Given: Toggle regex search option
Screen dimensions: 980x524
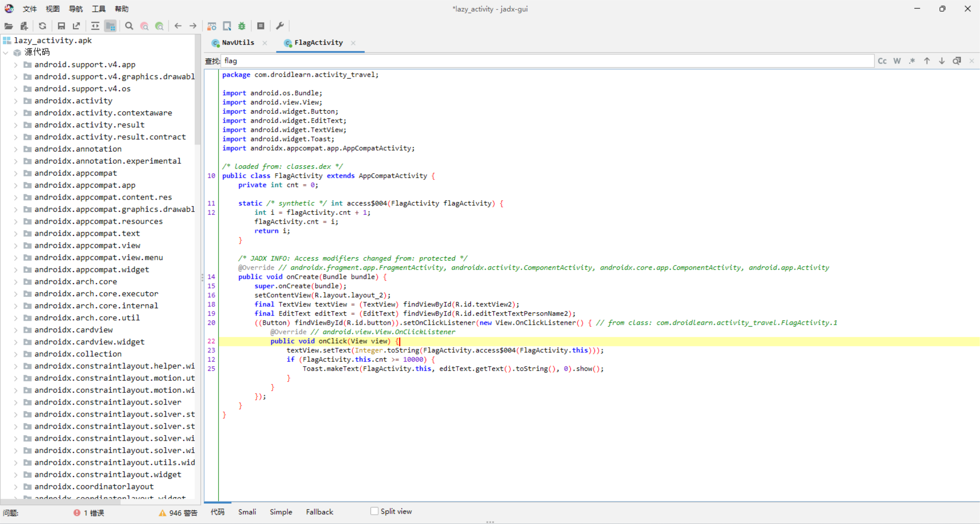Looking at the screenshot, I should click(912, 61).
